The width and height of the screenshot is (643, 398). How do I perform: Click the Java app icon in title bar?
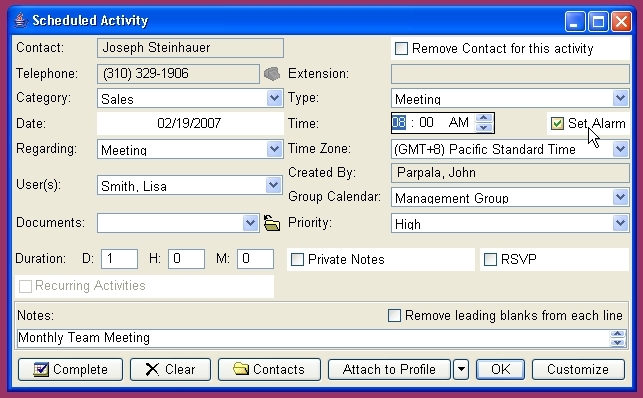tap(21, 20)
